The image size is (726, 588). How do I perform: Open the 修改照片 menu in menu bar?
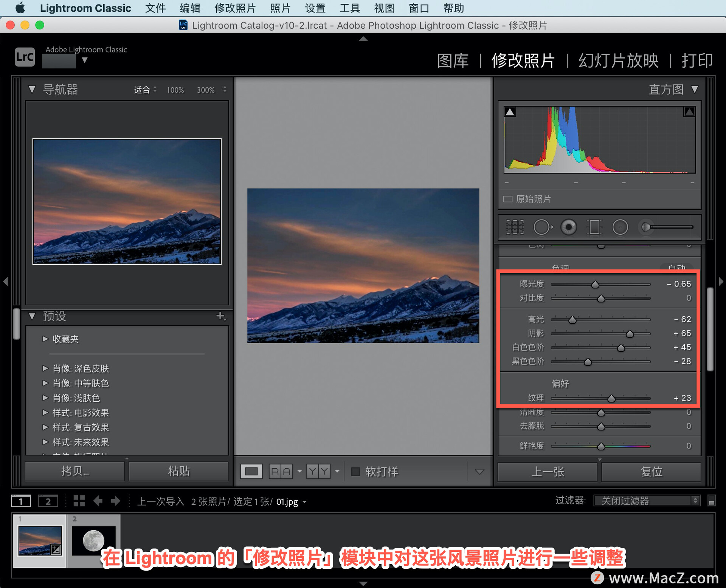(x=235, y=8)
